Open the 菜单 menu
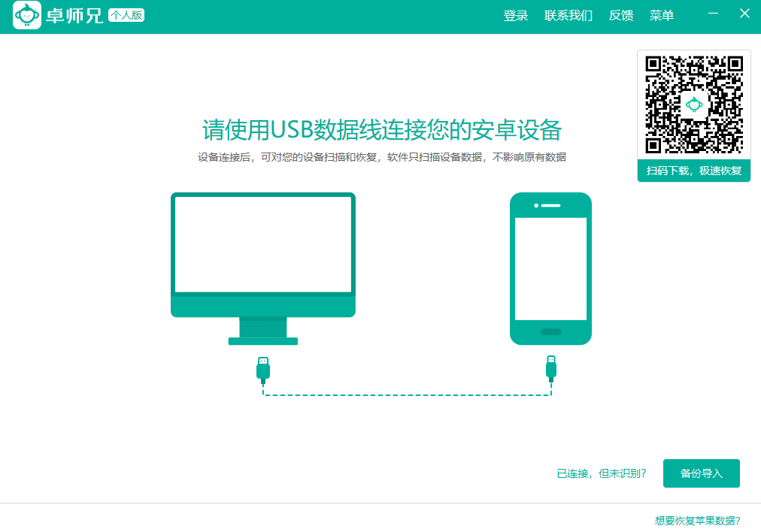Image resolution: width=761 pixels, height=532 pixels. tap(662, 15)
